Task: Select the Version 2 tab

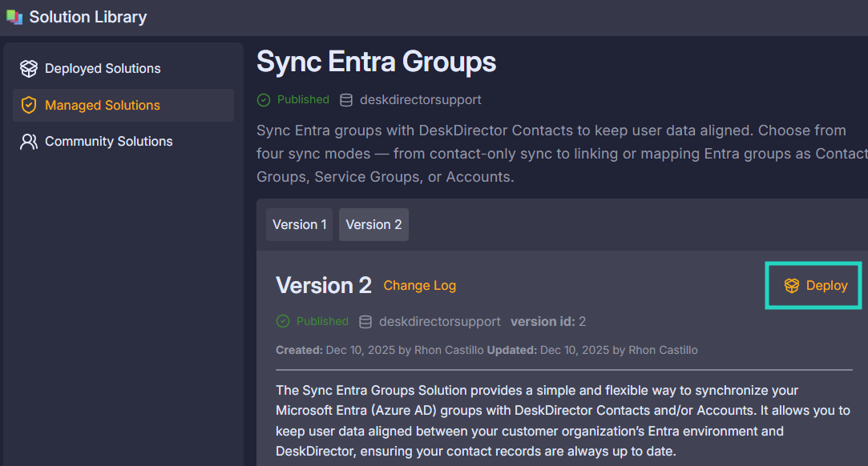Action: (373, 225)
